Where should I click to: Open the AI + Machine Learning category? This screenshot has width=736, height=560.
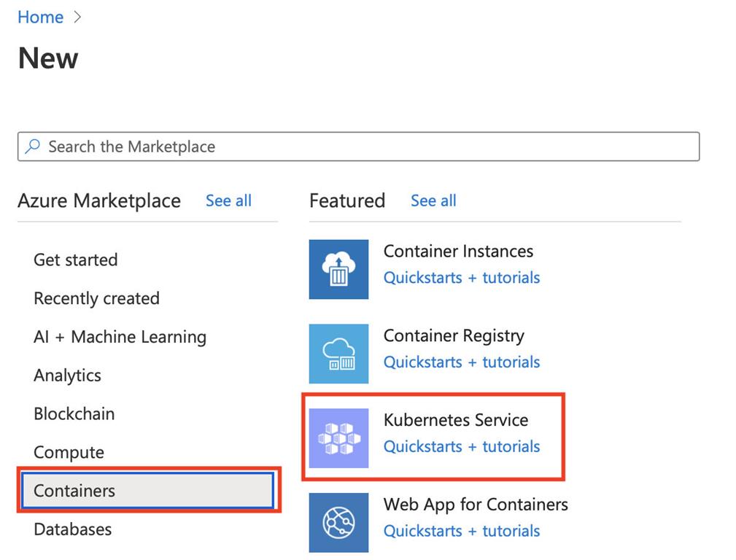click(x=120, y=337)
